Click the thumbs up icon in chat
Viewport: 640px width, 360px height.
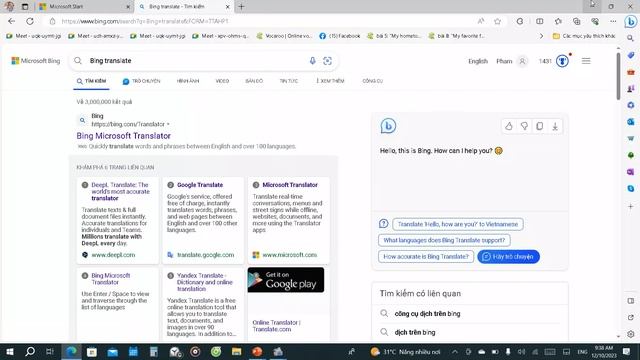(x=509, y=126)
